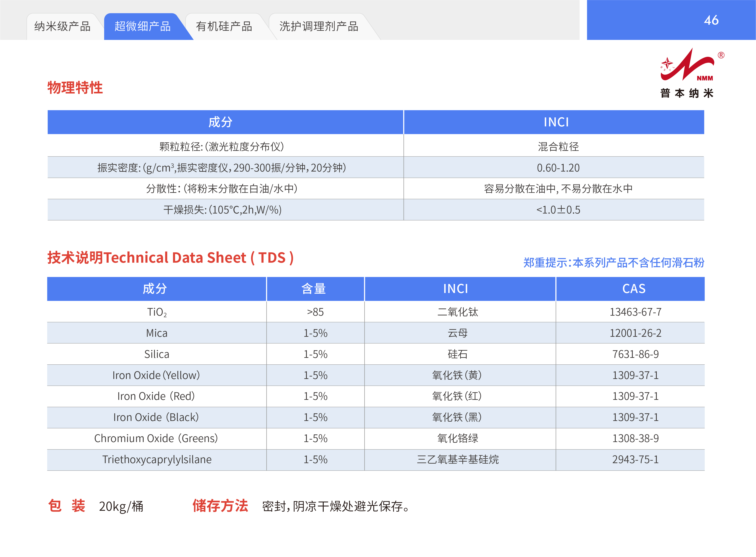The width and height of the screenshot is (756, 557).
Task: Click the blue 郑重提示 talc-free notice
Action: coord(613,262)
